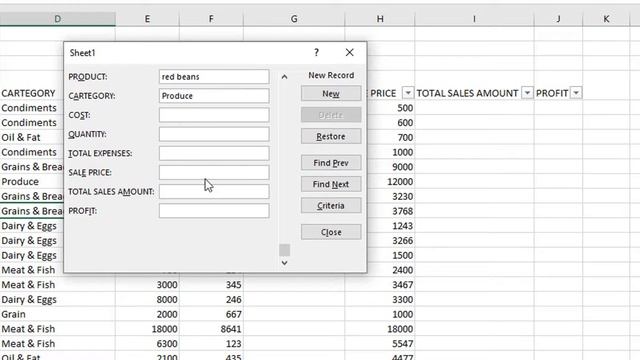Image resolution: width=640 pixels, height=360 pixels.
Task: Click the form scrollbar thumb
Action: pyautogui.click(x=284, y=250)
